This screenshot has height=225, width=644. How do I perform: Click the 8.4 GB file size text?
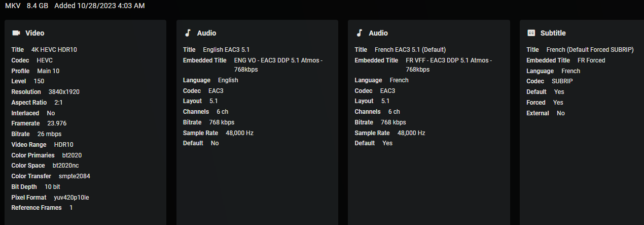point(37,6)
